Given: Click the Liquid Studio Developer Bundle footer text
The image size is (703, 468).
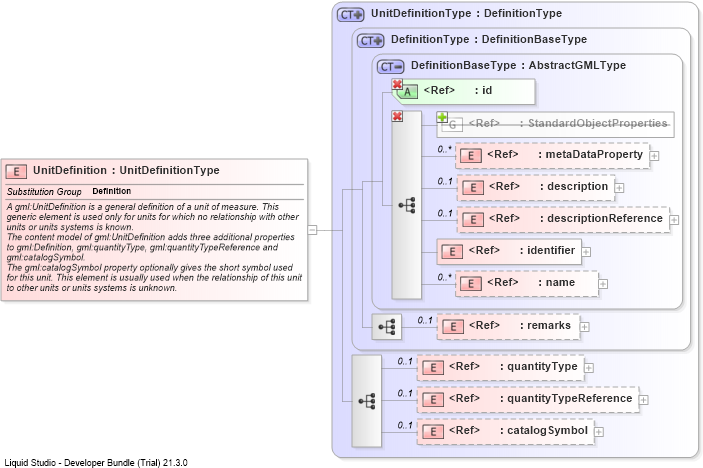Looking at the screenshot, I should tap(96, 463).
